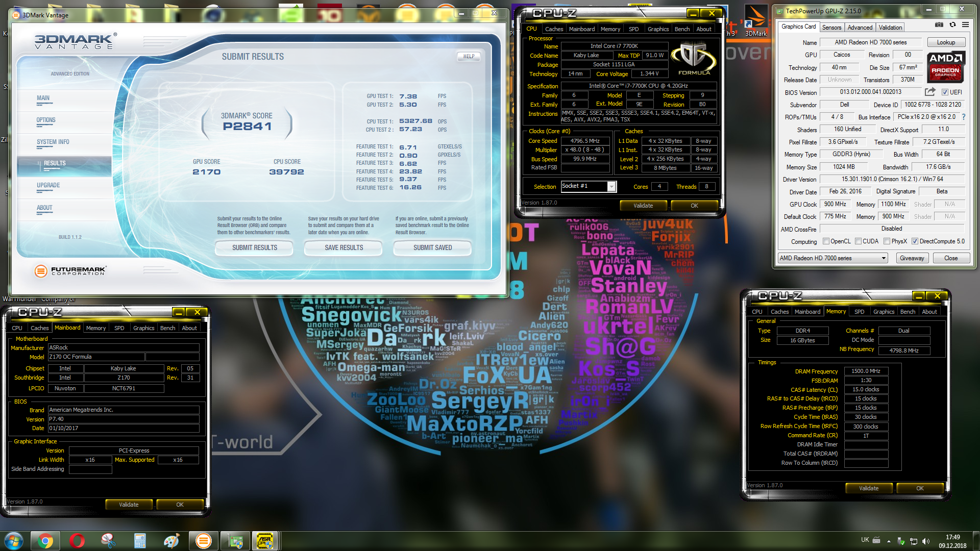Click the BIOS export arrow icon in GPU-Z
980x551 pixels.
click(x=930, y=92)
